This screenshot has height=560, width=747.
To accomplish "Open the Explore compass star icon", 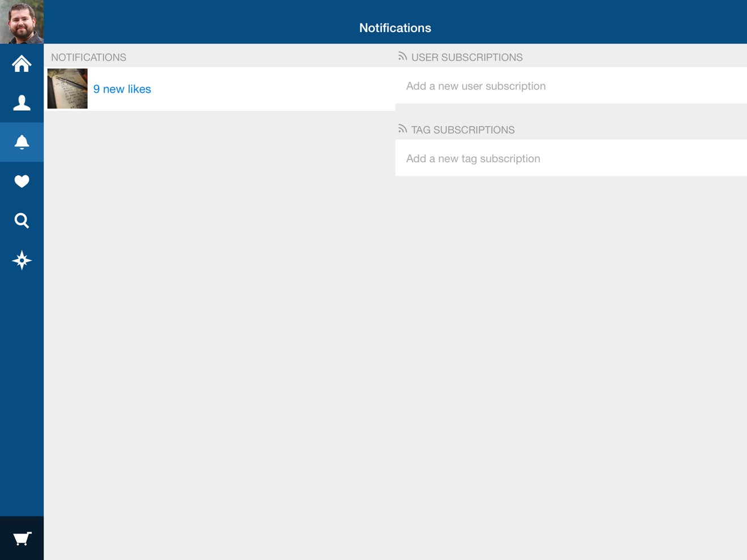I will (22, 260).
